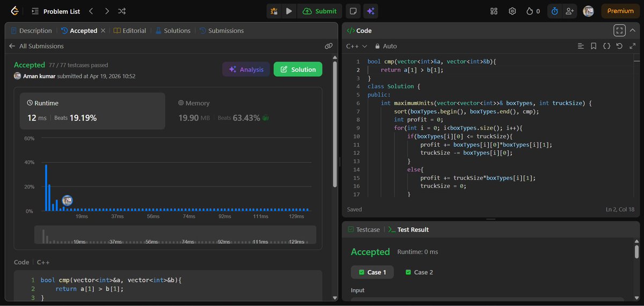Open the C++ language dropdown
The width and height of the screenshot is (644, 306).
[357, 46]
